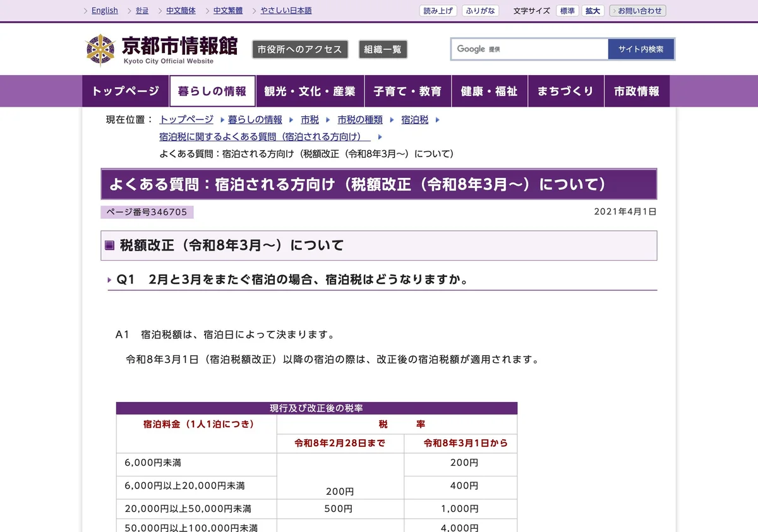Select the 暮らしの情報 navigation tab
Image resolution: width=758 pixels, height=532 pixels.
pos(212,92)
